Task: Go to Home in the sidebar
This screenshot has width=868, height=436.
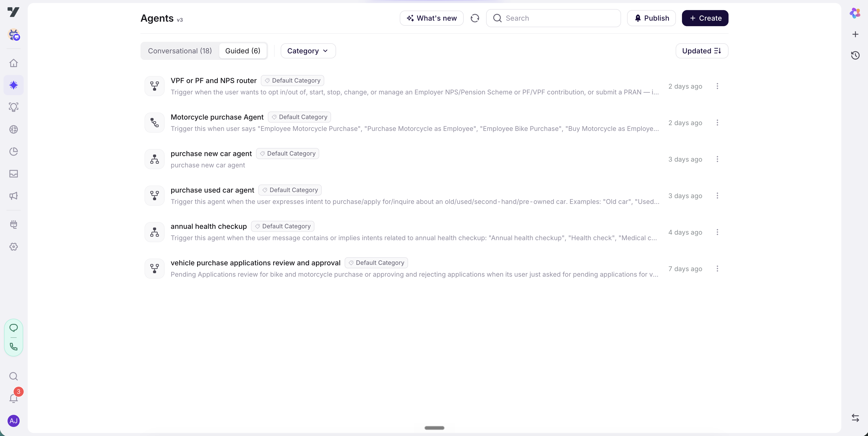Action: click(14, 63)
